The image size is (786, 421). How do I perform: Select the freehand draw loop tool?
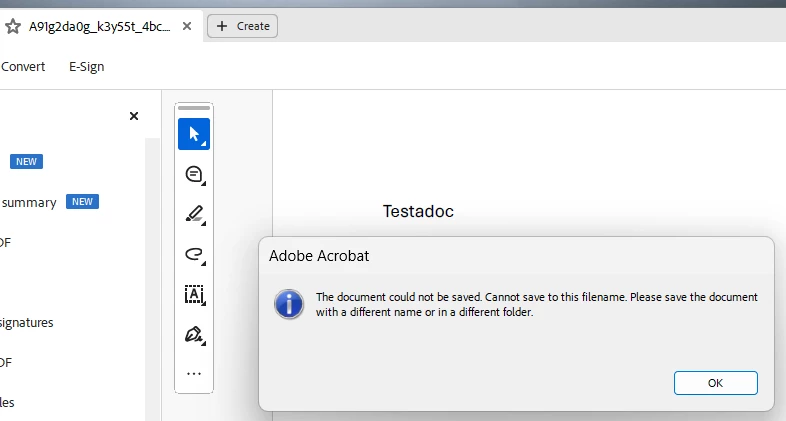(194, 255)
